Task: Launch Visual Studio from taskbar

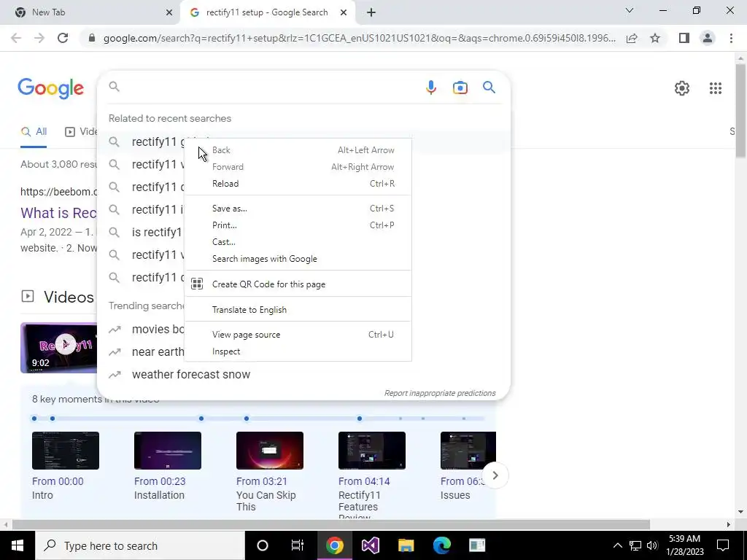Action: pos(370,545)
